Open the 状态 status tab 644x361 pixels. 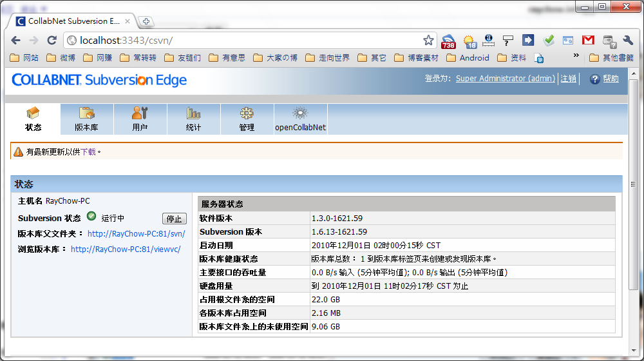pos(33,119)
